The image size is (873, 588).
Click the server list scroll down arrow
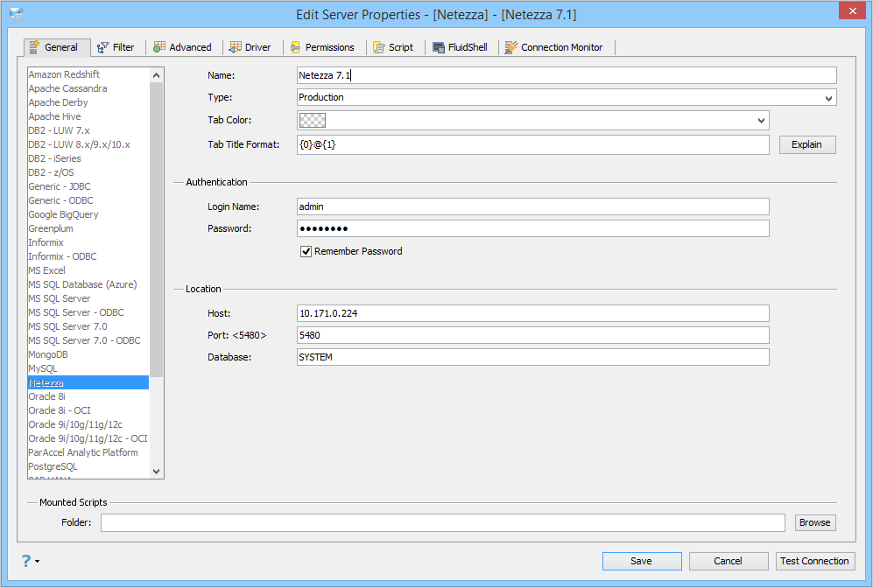tap(157, 471)
